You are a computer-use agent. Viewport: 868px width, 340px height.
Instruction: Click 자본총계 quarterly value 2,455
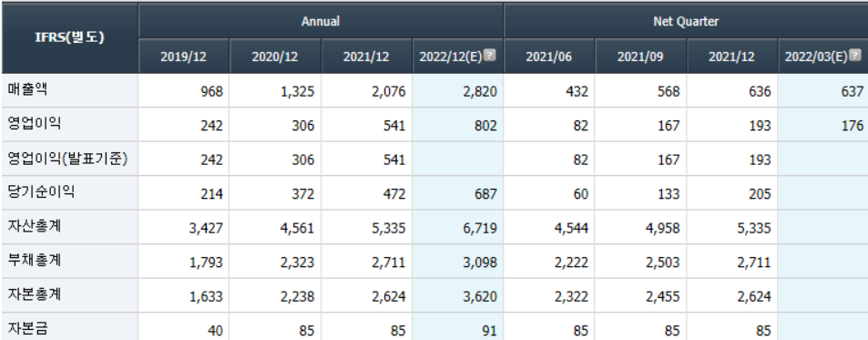click(662, 297)
